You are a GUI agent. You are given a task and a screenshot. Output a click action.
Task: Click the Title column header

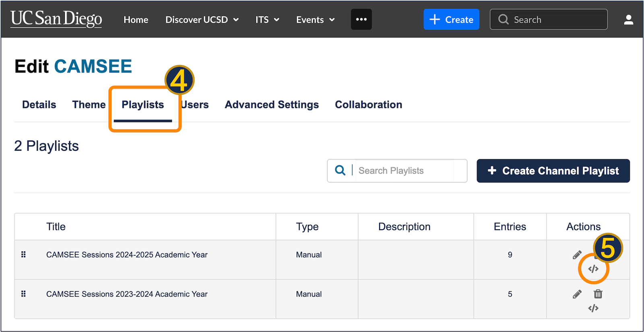click(x=56, y=227)
